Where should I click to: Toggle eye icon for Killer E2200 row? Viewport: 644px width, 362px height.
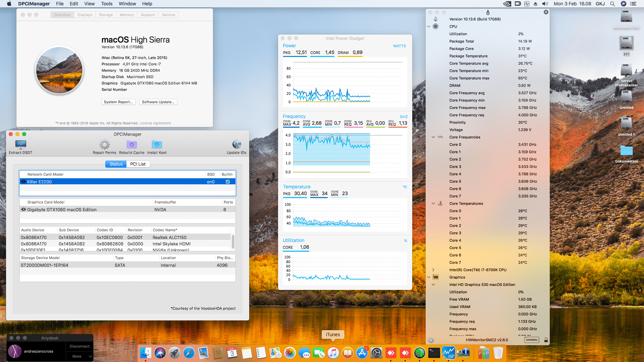pyautogui.click(x=23, y=182)
